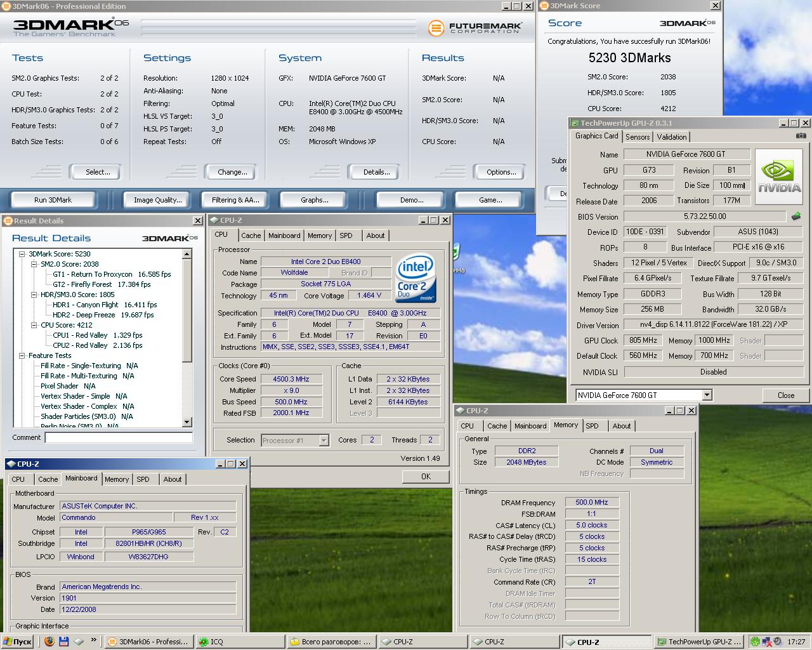This screenshot has height=650, width=812.
Task: Open Filtering & AA options
Action: click(x=236, y=200)
